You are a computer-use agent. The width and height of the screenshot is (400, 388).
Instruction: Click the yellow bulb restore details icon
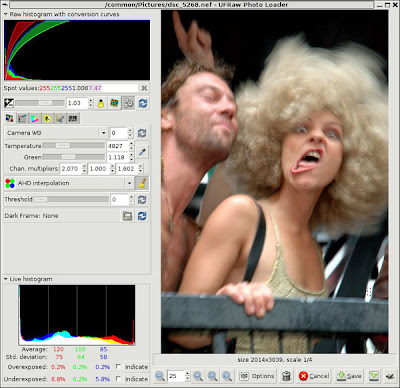tap(101, 103)
